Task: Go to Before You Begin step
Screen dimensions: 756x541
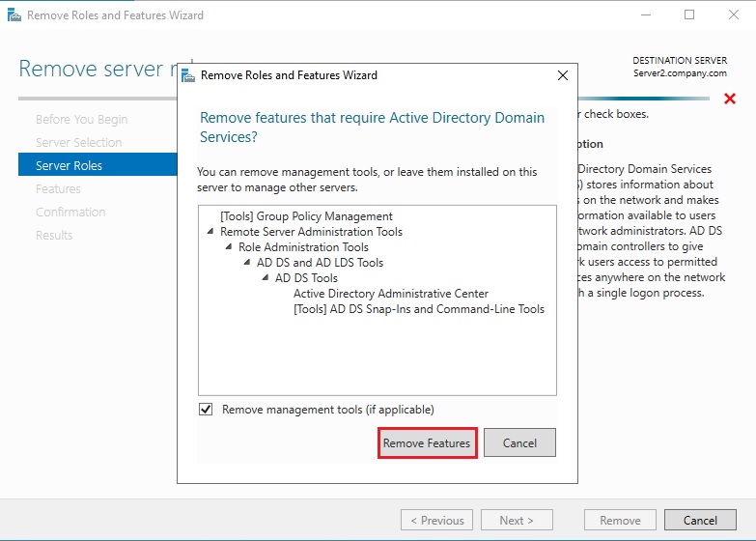Action: click(81, 119)
